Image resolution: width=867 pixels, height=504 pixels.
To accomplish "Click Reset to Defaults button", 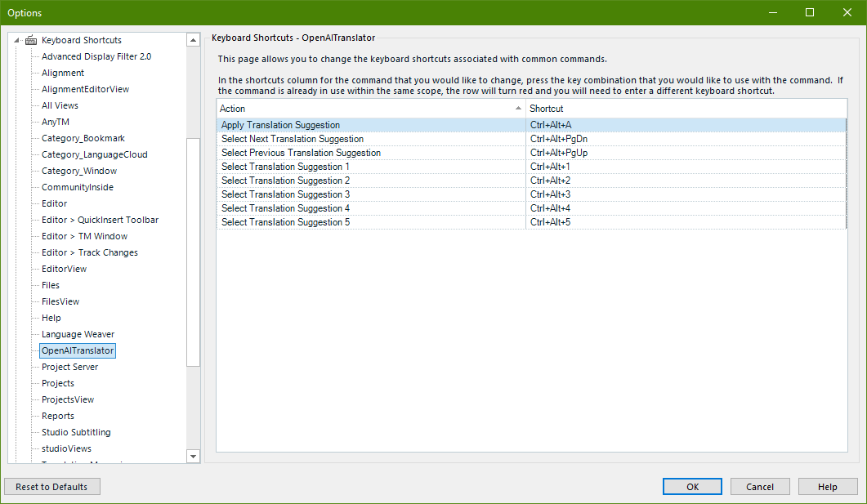I will [x=52, y=487].
